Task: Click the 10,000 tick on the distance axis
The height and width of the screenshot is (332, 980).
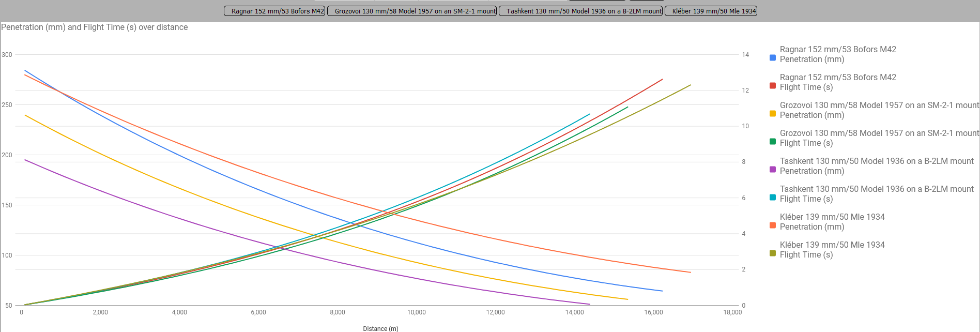Action: [x=417, y=312]
